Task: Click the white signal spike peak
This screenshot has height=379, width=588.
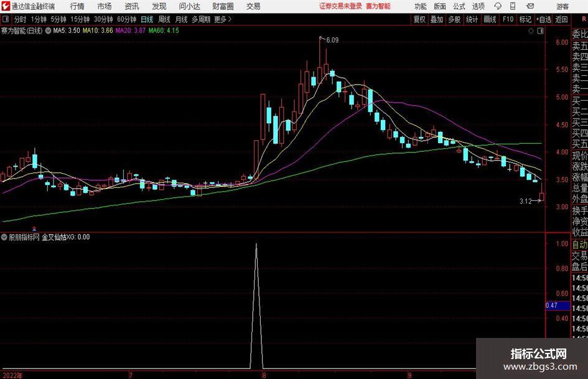Action: coord(256,245)
